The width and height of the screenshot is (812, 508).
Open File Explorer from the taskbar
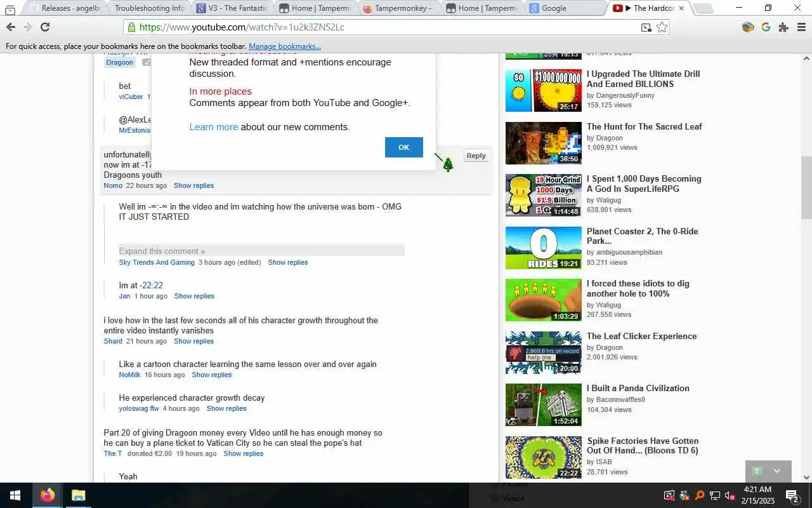coord(78,495)
